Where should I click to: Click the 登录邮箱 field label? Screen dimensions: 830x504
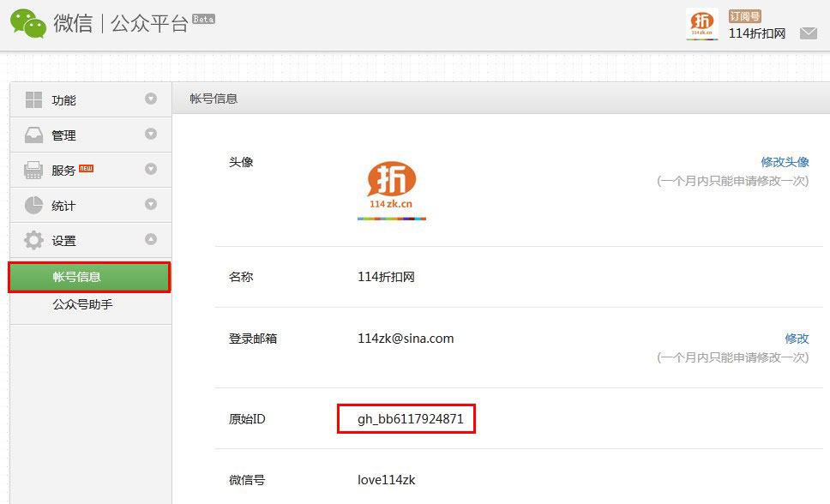(x=253, y=339)
